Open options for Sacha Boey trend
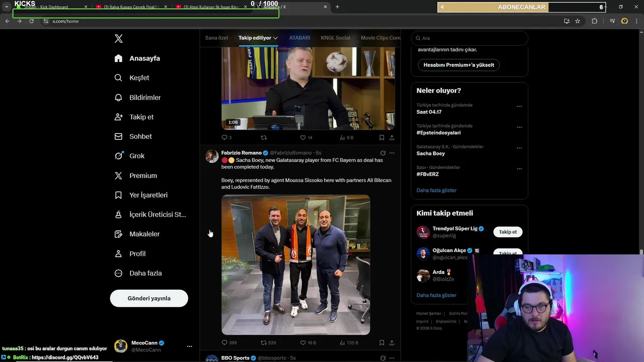644x362 pixels. click(x=519, y=148)
